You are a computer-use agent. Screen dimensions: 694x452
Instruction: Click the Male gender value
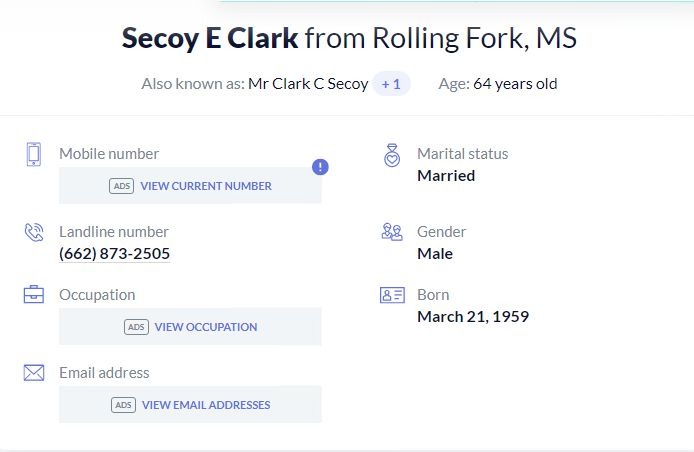point(435,254)
